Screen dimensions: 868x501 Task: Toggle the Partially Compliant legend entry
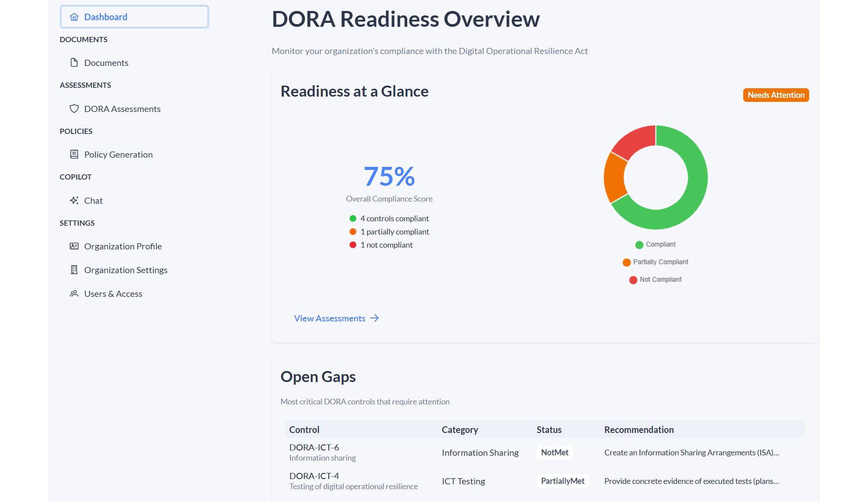656,262
